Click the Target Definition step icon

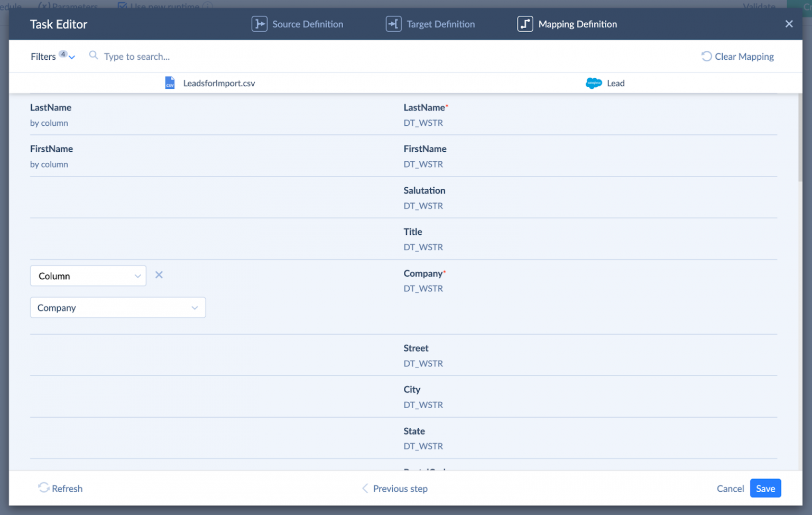pos(393,24)
